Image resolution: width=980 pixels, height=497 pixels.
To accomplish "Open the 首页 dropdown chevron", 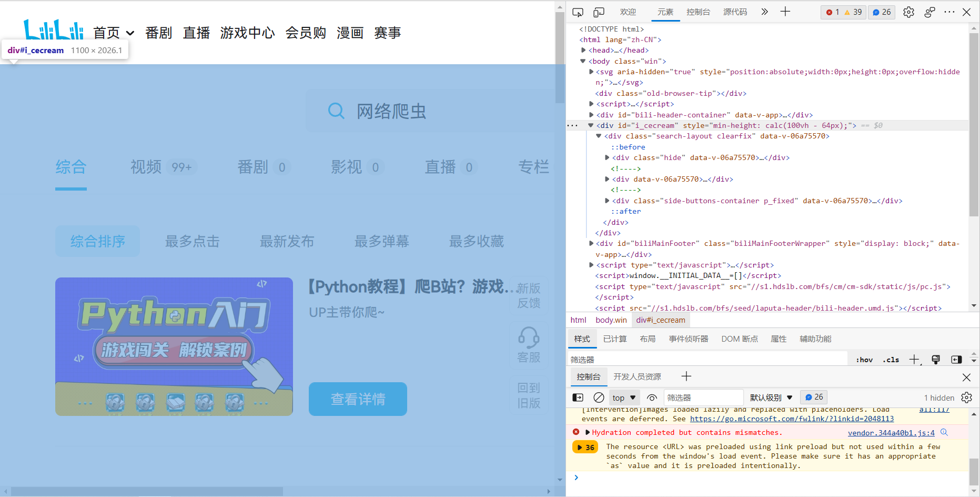I will pyautogui.click(x=130, y=33).
